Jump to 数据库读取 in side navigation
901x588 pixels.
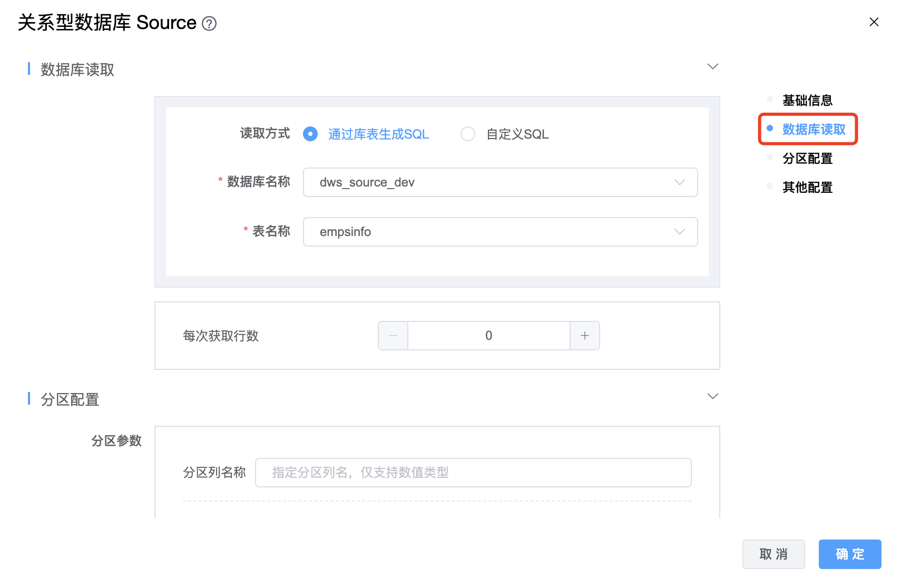813,129
